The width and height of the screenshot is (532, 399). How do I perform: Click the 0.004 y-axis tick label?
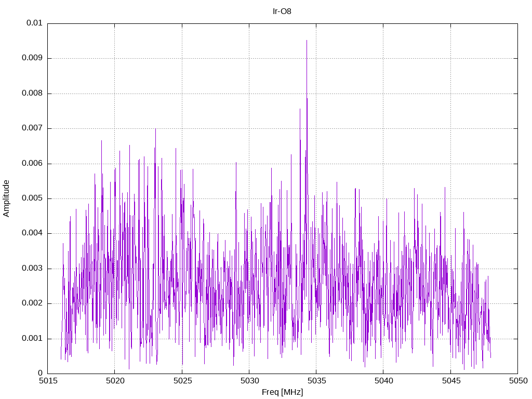(x=32, y=233)
